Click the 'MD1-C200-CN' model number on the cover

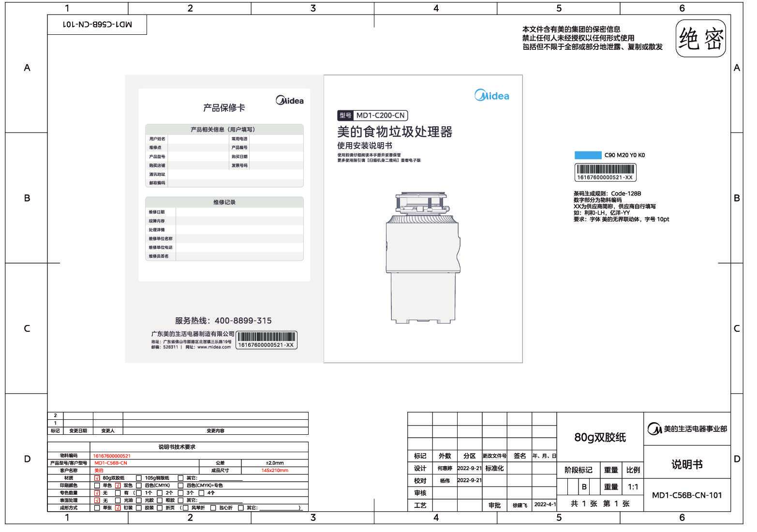point(381,116)
